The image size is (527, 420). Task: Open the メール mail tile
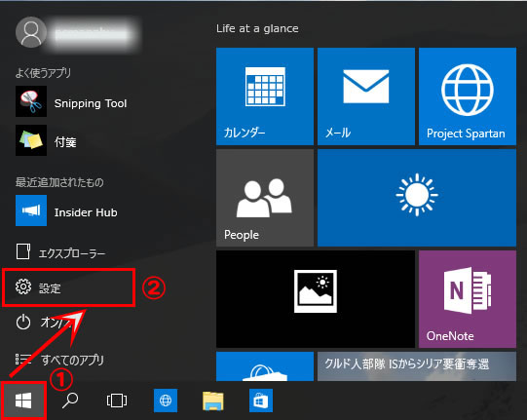tap(366, 96)
